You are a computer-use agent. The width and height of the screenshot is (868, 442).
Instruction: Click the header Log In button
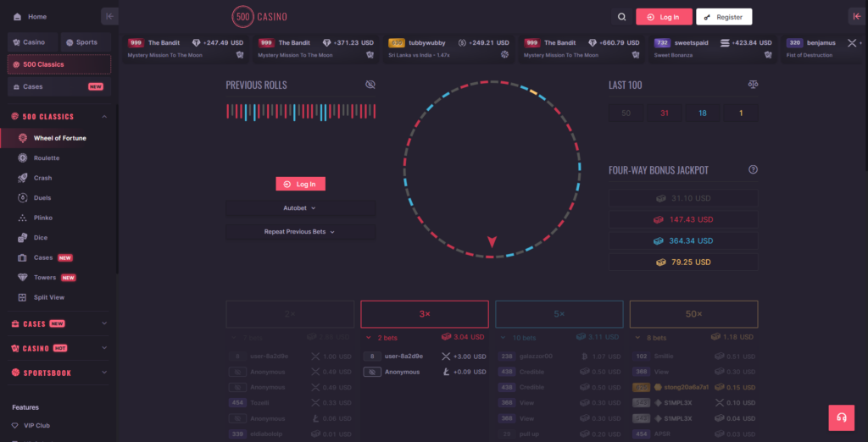pyautogui.click(x=664, y=17)
